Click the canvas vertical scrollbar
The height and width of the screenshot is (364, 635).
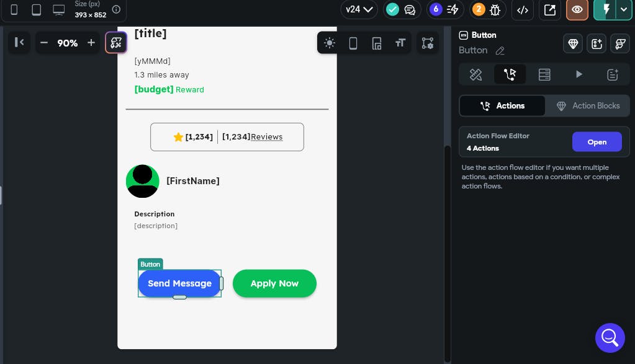pyautogui.click(x=447, y=254)
